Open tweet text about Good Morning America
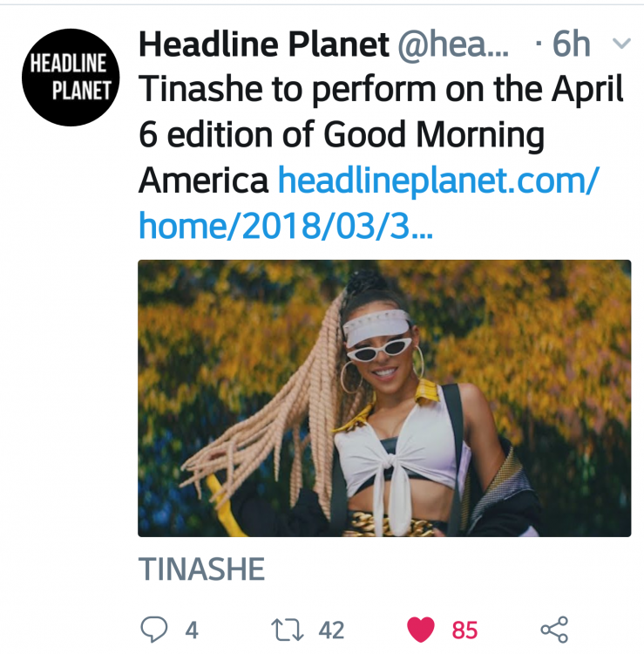Screen dimensions: 644x654 pos(381,134)
